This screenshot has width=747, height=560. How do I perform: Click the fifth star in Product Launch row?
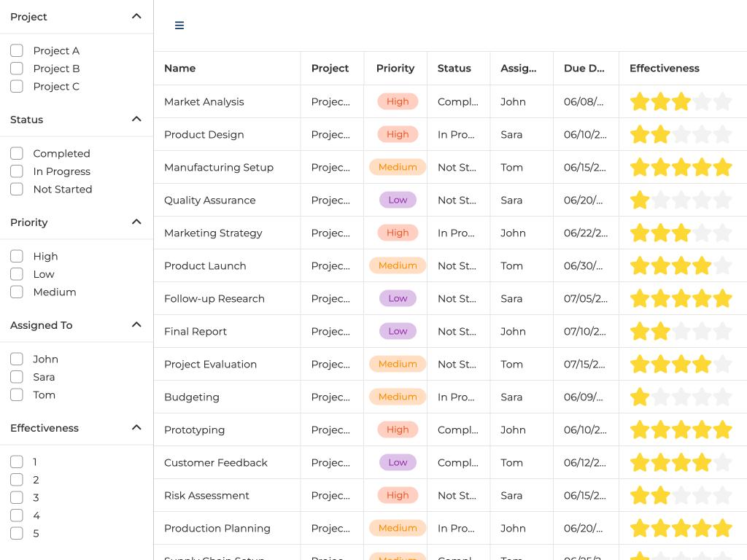click(x=722, y=266)
